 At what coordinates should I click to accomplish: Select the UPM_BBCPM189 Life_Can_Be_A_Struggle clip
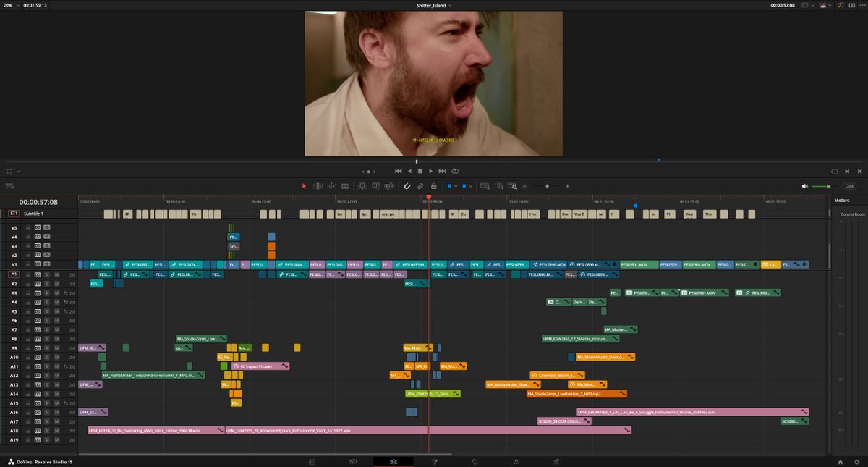692,412
